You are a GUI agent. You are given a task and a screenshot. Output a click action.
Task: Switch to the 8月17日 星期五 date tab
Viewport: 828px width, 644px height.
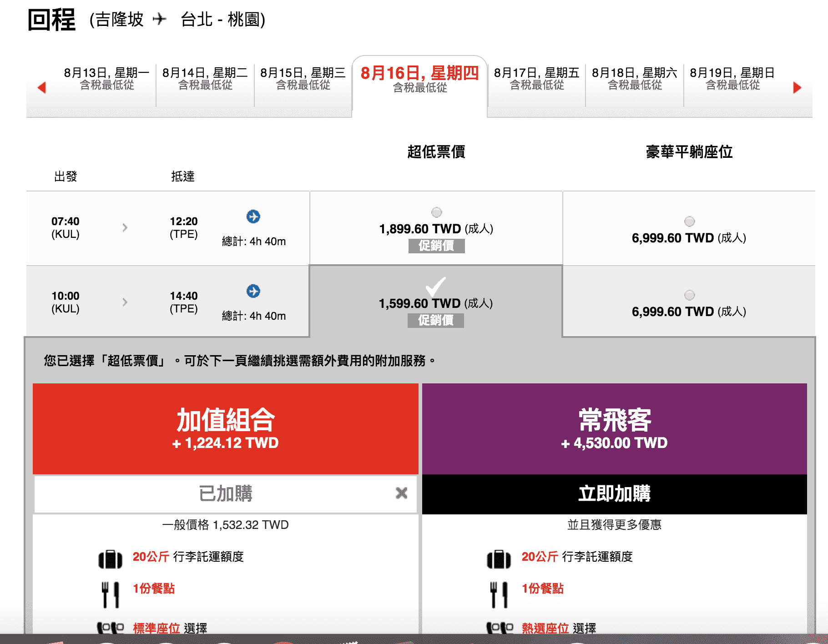click(537, 79)
